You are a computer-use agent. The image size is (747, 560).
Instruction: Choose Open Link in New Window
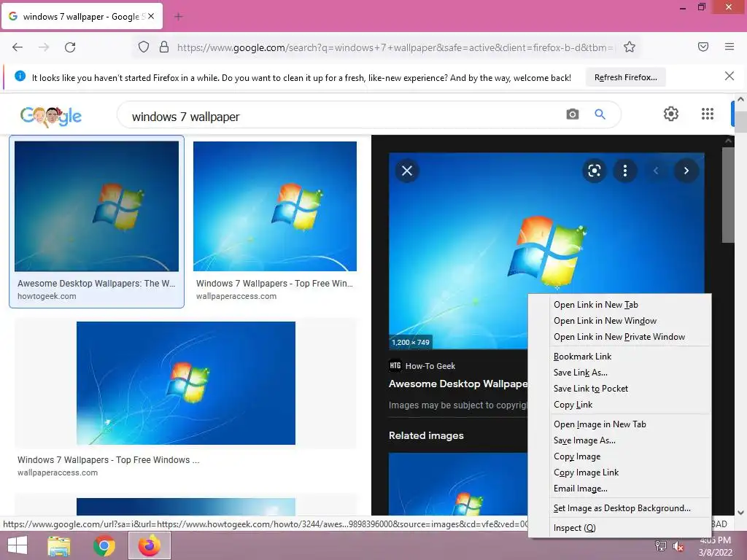point(605,321)
